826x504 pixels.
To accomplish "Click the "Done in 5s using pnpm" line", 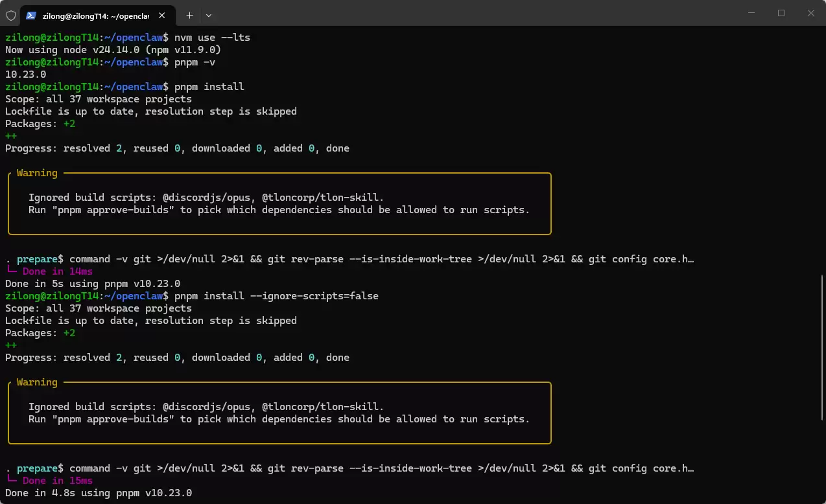I will [x=93, y=284].
